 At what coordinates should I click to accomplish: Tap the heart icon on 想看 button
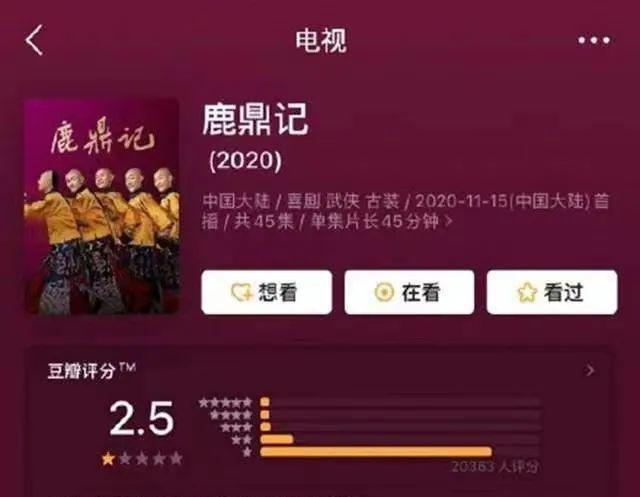coord(241,292)
